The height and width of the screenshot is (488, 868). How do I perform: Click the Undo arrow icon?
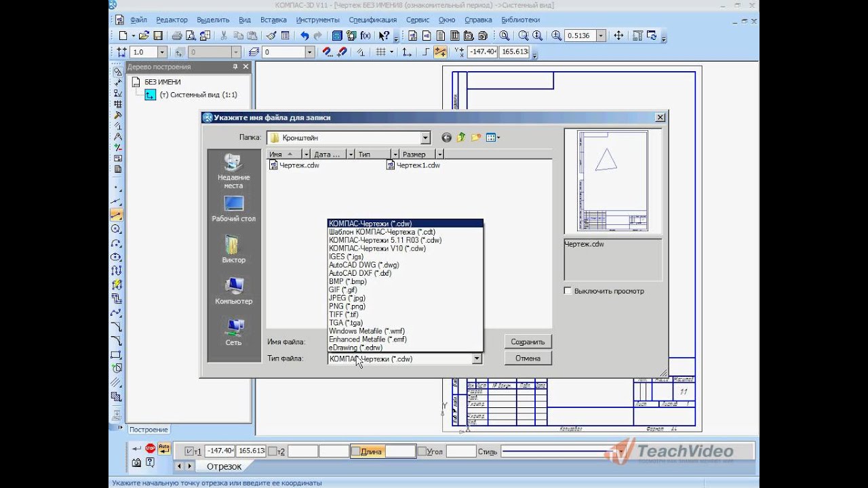(304, 36)
